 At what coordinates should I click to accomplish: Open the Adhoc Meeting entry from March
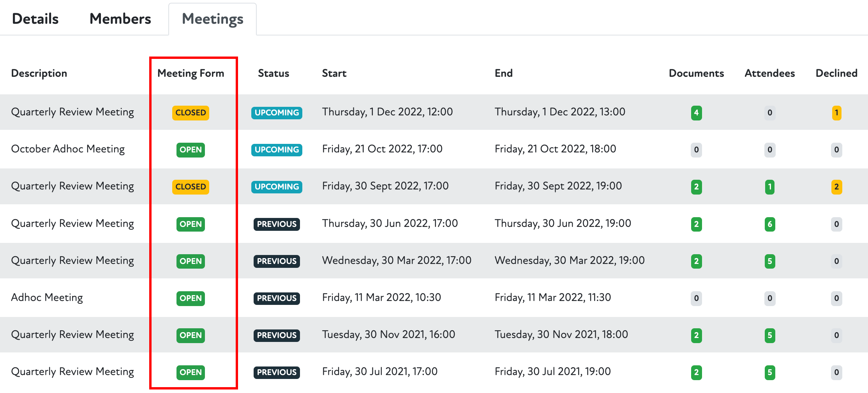47,297
